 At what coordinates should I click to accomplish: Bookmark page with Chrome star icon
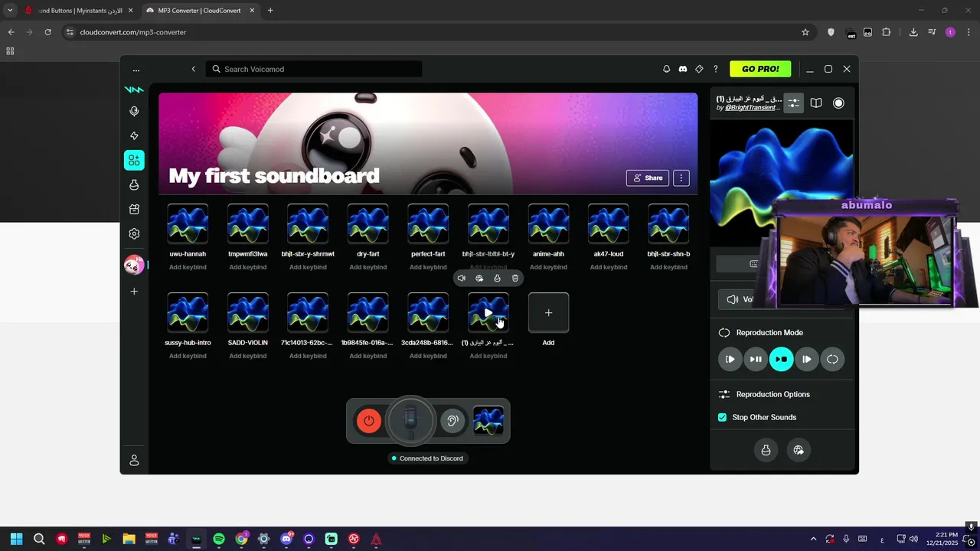[x=805, y=32]
